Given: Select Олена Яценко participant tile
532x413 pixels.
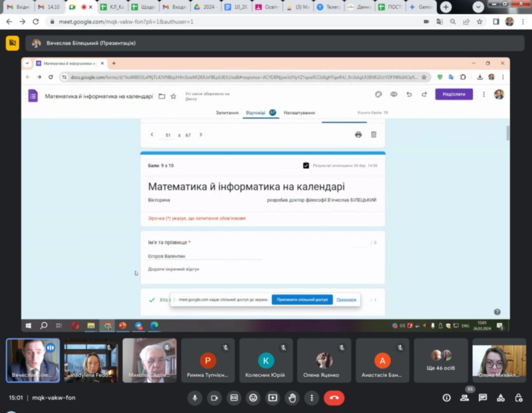Looking at the screenshot, I should point(324,360).
